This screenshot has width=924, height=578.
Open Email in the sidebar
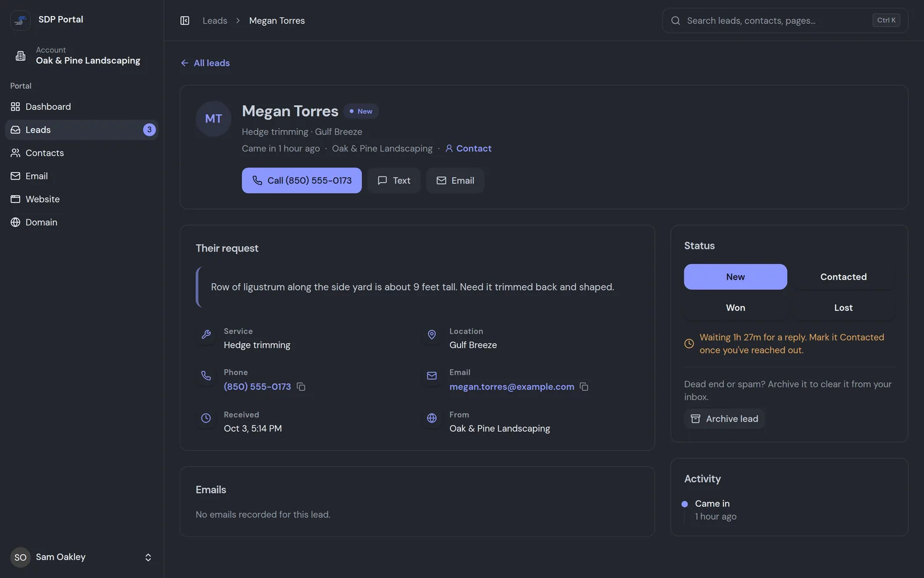click(81, 176)
